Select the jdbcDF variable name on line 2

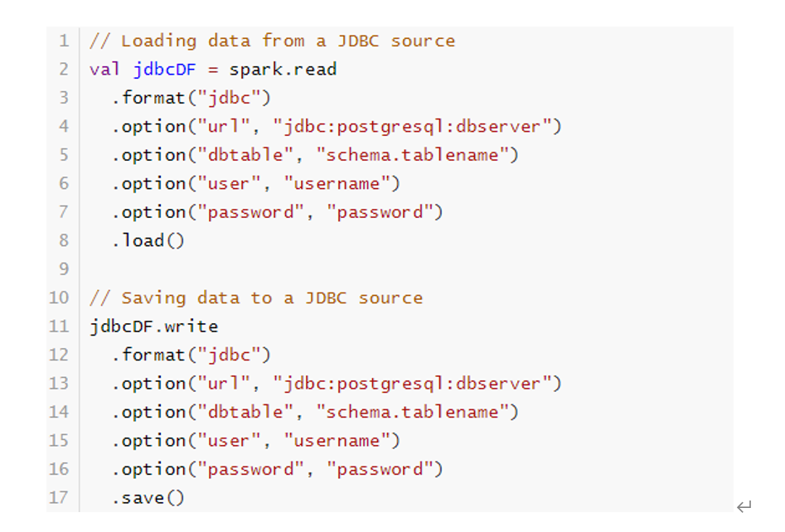click(164, 70)
